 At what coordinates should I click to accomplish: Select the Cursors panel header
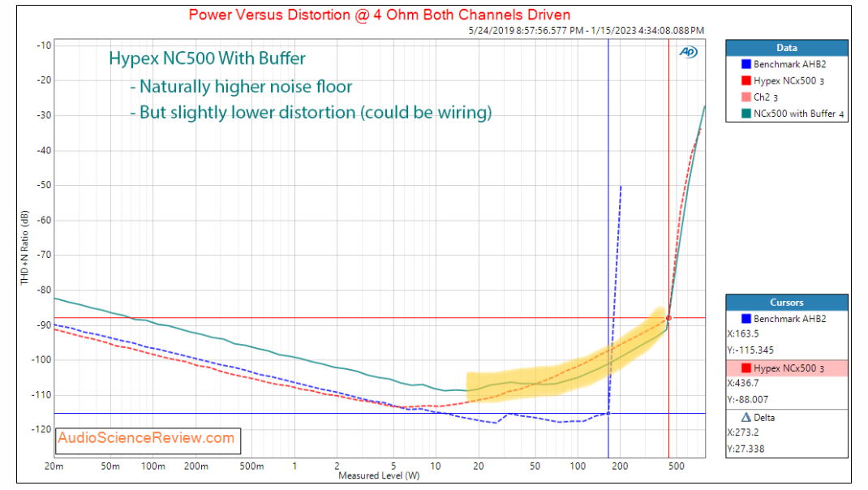point(786,303)
